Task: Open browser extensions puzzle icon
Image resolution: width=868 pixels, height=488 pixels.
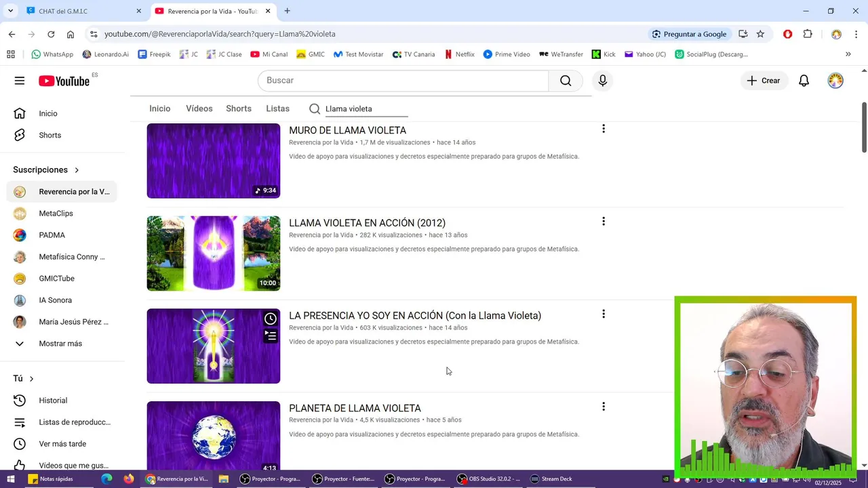Action: 808,34
